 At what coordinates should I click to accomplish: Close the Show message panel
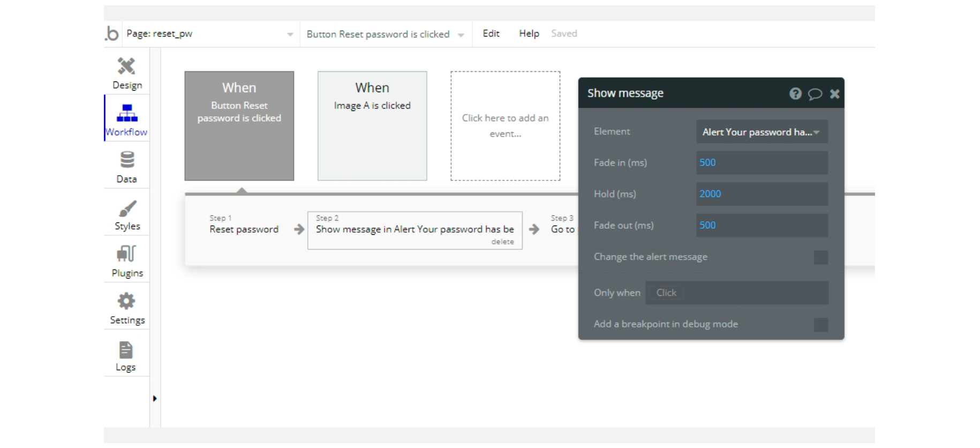pos(834,94)
